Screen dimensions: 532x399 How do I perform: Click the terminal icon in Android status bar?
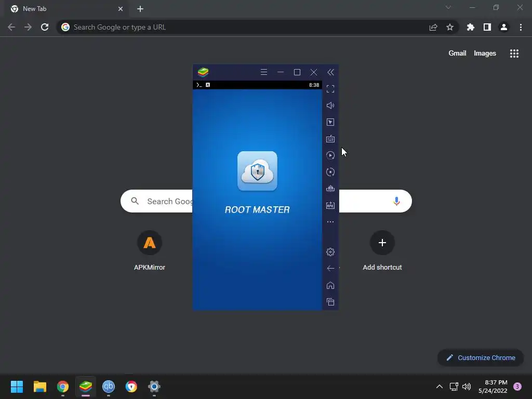tap(199, 85)
